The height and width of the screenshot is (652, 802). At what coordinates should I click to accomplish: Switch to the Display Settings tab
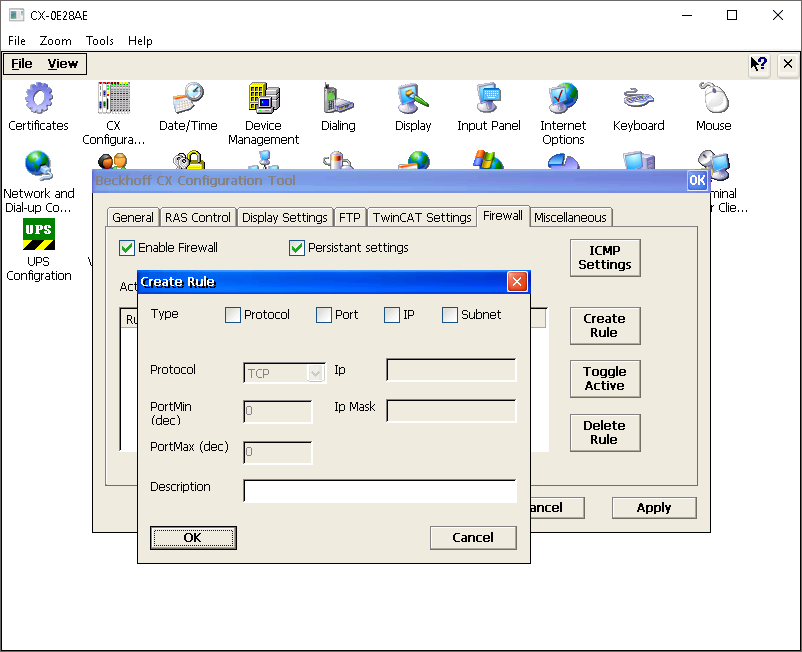pyautogui.click(x=284, y=217)
